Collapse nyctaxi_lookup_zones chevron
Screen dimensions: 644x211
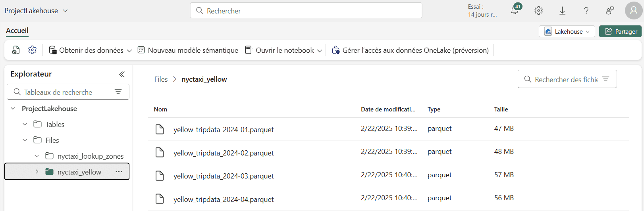(37, 156)
